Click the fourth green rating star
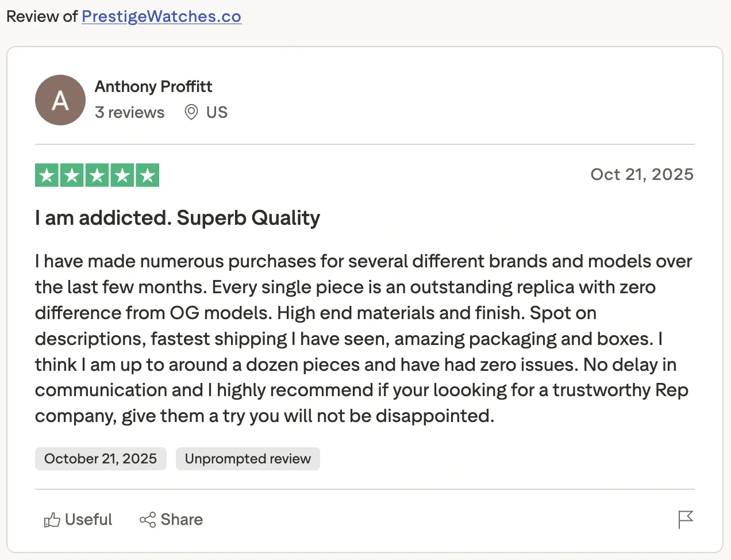 [122, 175]
